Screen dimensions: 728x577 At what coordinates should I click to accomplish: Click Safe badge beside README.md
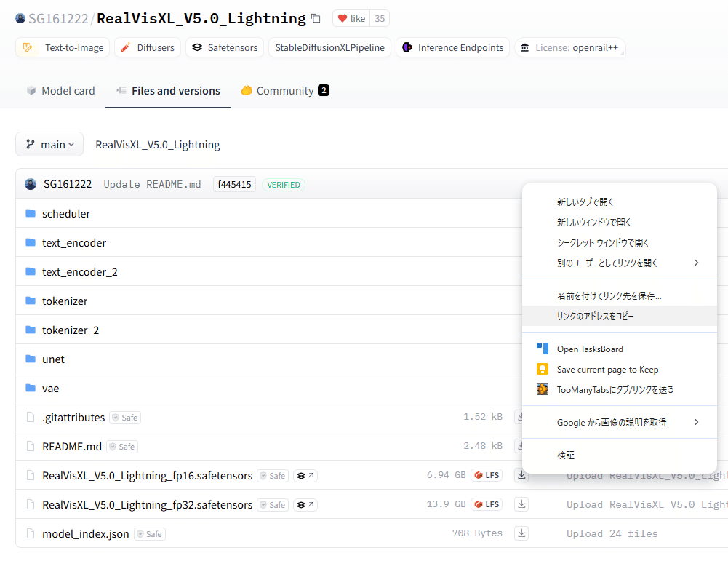[x=123, y=447]
